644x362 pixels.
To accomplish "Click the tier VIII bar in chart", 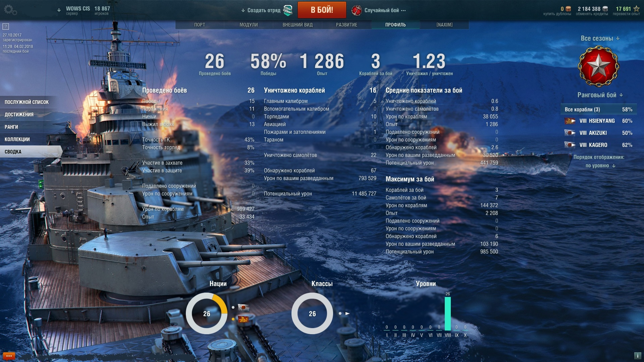I will tap(448, 314).
